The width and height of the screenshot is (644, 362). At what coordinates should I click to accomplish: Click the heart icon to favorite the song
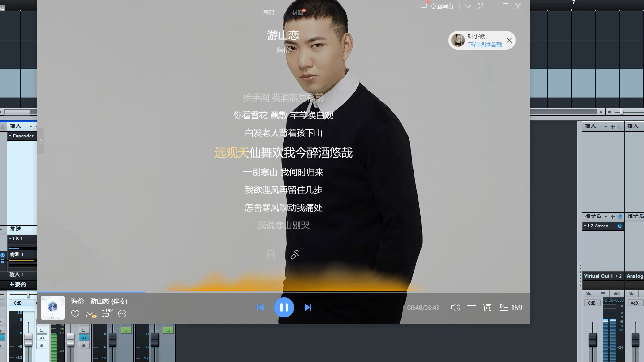pos(75,314)
